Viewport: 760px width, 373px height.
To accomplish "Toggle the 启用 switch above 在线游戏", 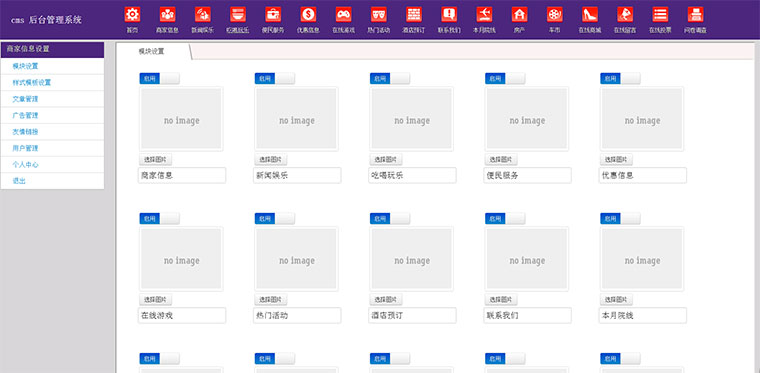I will [x=159, y=218].
